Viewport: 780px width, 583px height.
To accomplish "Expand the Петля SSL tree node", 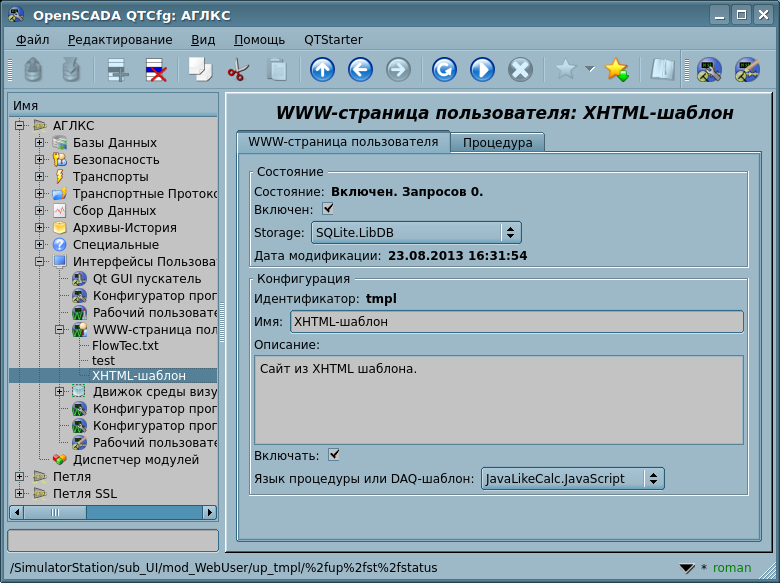I will click(x=20, y=494).
